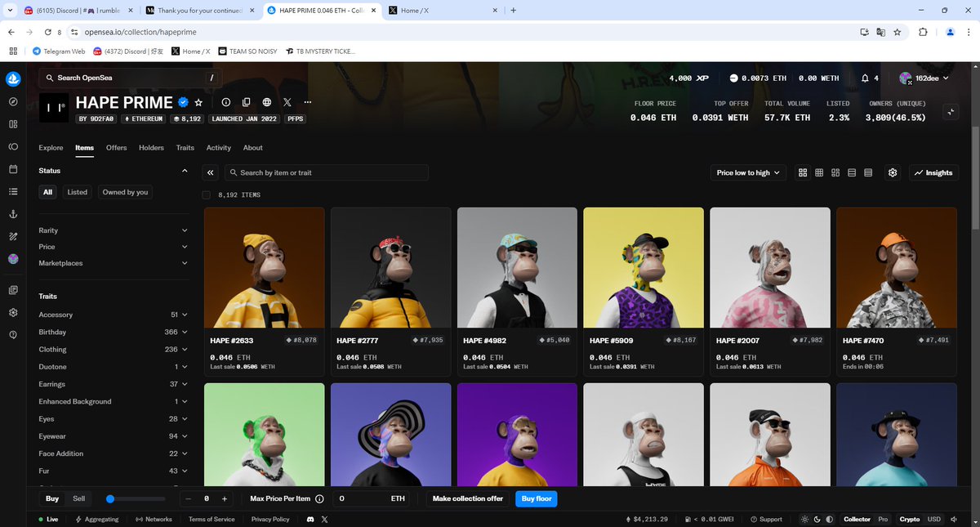Select the list rows view icon

click(852, 172)
